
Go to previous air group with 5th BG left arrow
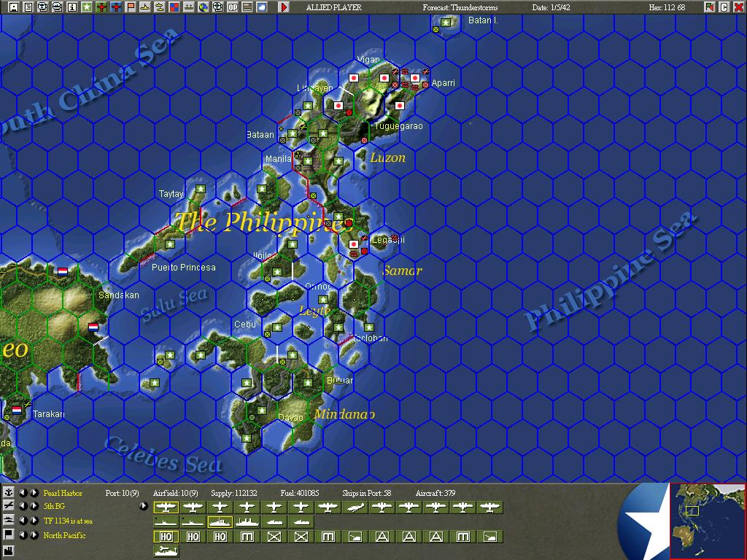23,506
